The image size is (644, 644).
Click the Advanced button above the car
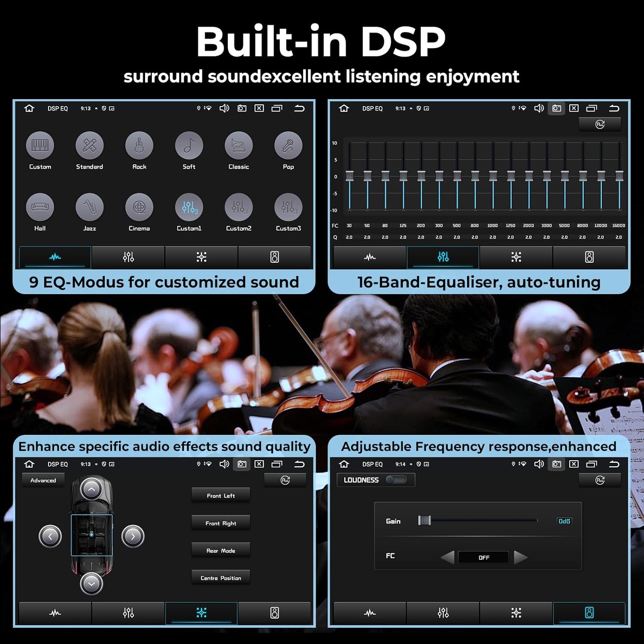(x=43, y=480)
